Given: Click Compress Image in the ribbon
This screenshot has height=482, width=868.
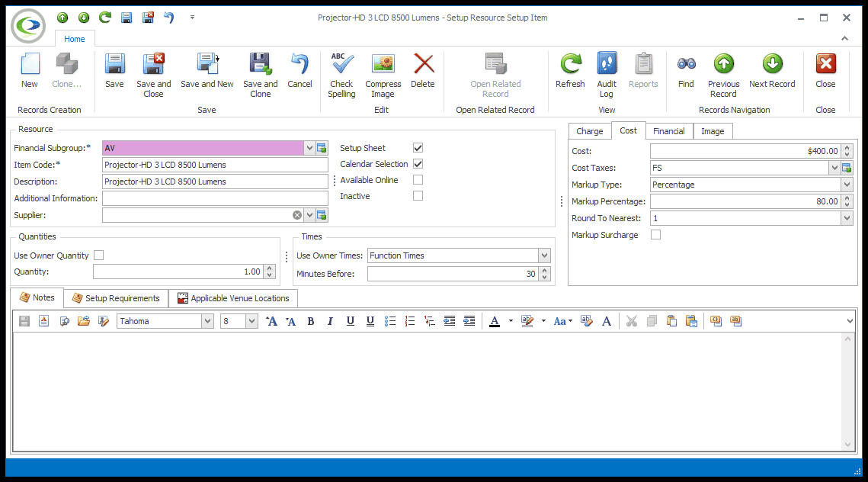Looking at the screenshot, I should click(x=383, y=76).
